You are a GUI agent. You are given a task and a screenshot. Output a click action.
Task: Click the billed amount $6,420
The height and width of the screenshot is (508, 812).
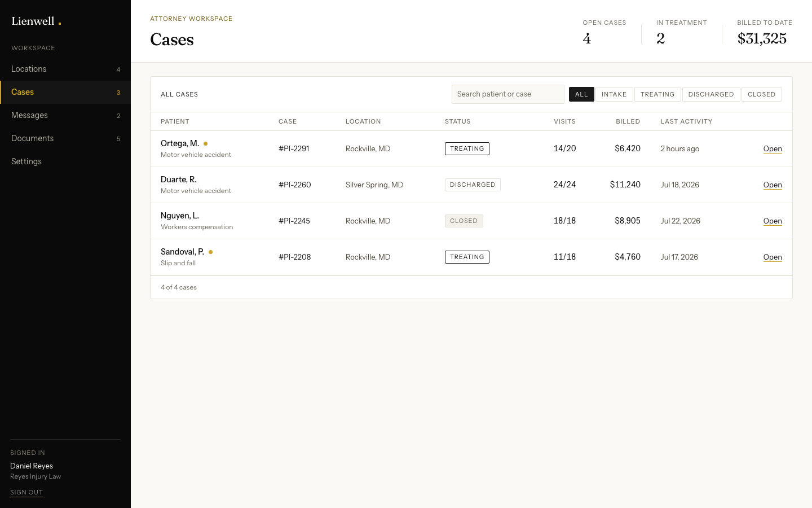pyautogui.click(x=628, y=148)
